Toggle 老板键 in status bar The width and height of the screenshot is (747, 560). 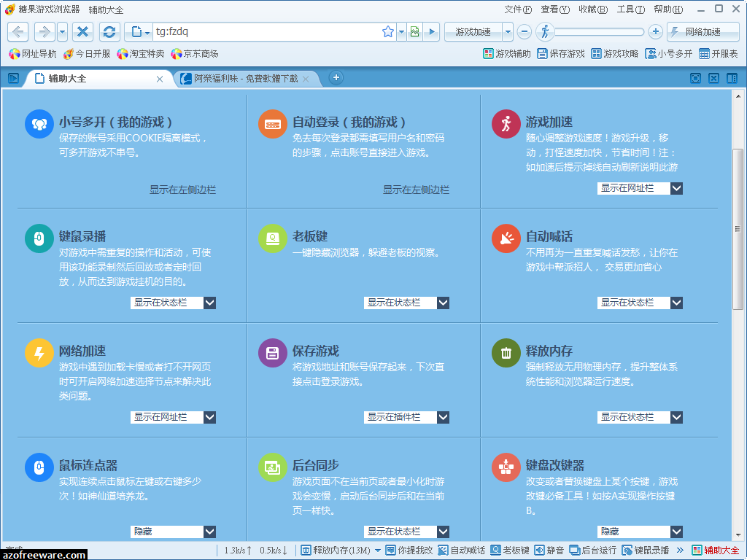pyautogui.click(x=510, y=551)
